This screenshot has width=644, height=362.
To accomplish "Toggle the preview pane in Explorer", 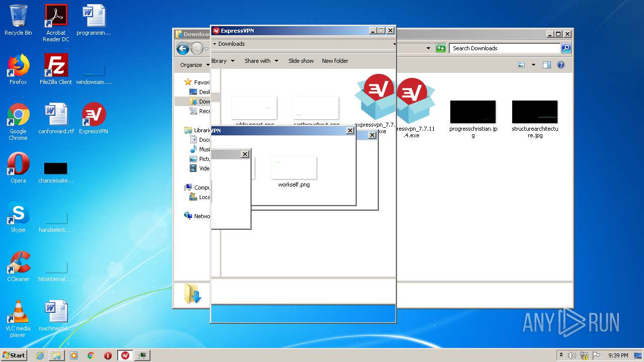I will click(547, 65).
